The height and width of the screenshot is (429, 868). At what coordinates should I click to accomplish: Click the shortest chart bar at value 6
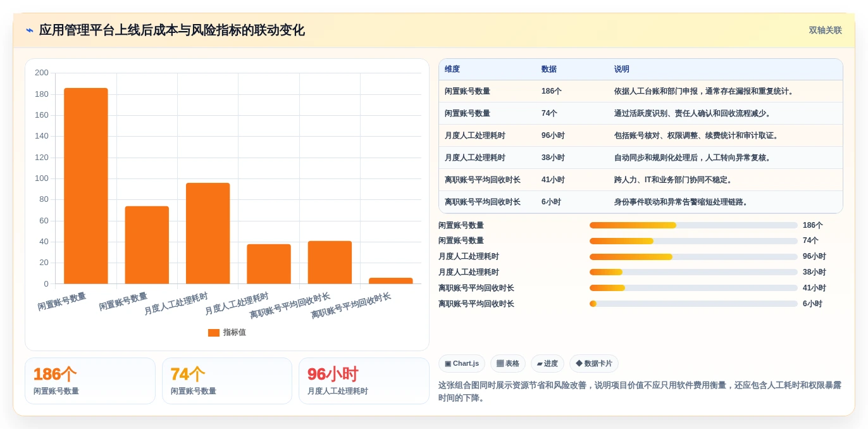click(x=391, y=280)
